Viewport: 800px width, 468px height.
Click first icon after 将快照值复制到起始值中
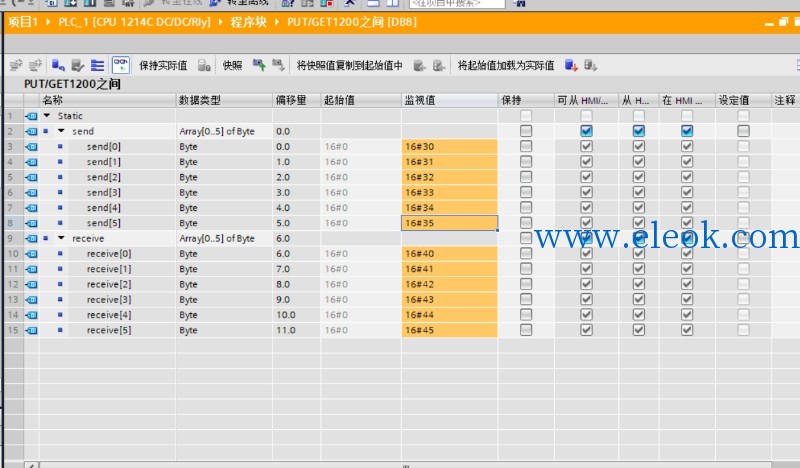[x=419, y=65]
